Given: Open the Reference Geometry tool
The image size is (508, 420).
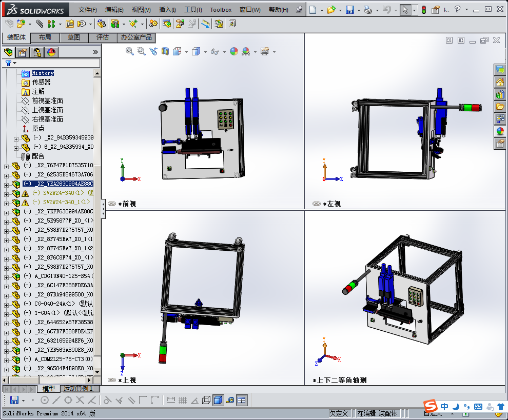Looking at the screenshot, I should click(133, 24).
